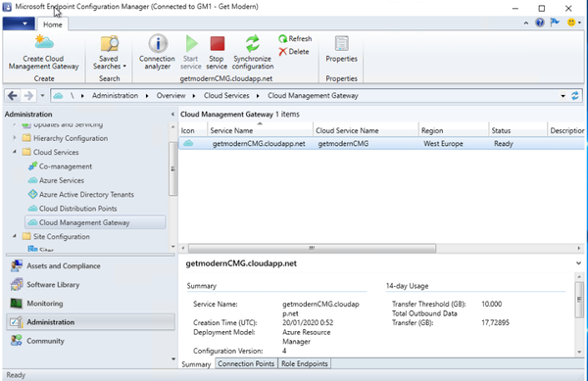Click the Stop service button
The image size is (588, 381).
[217, 53]
